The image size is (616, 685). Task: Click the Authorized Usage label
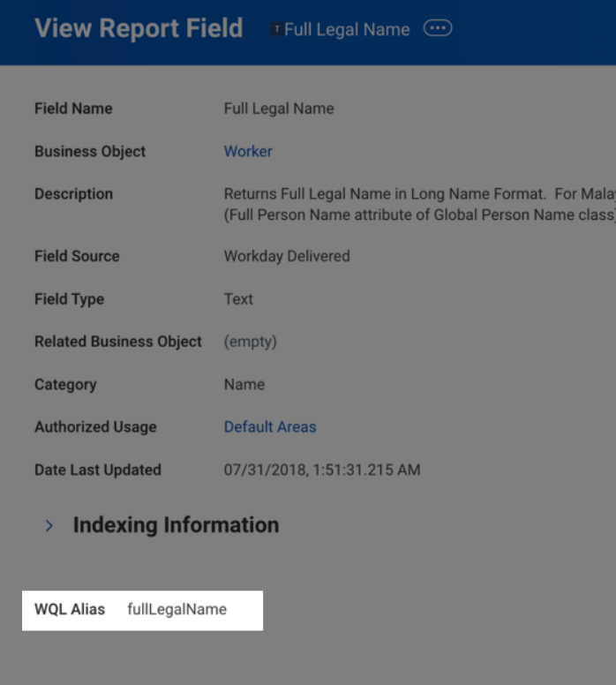[95, 426]
